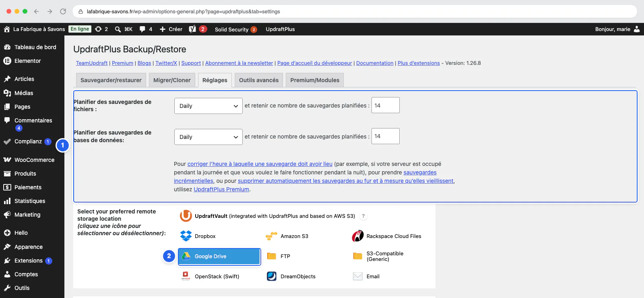Go back with browser back arrow
The width and height of the screenshot is (644, 298).
point(37,11)
